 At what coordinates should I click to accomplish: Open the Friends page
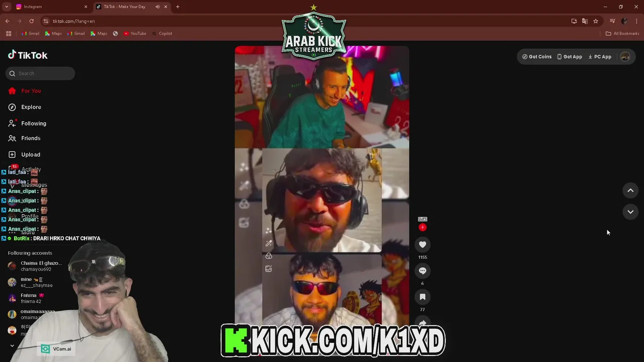(30, 138)
